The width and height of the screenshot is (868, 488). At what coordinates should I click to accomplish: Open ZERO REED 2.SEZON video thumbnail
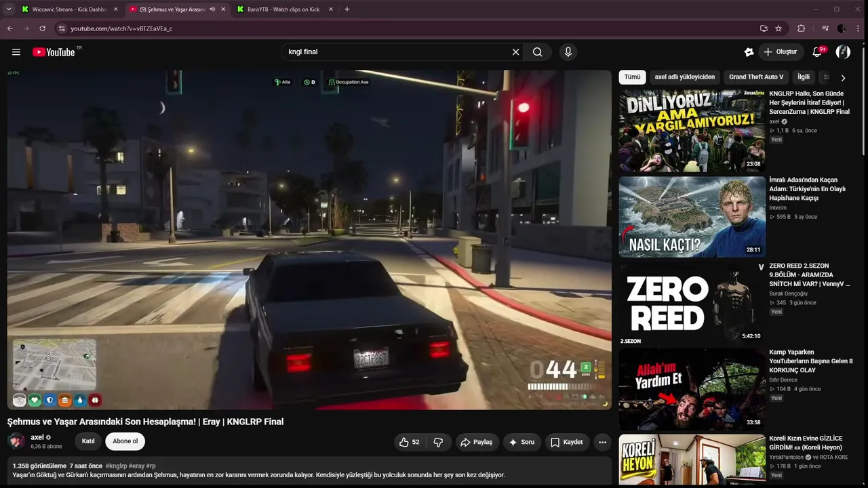[692, 303]
